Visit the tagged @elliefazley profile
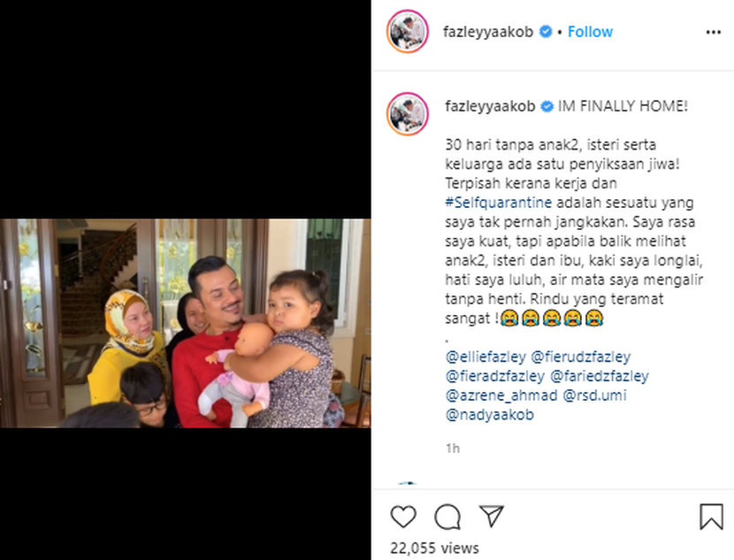The image size is (734, 560). coord(486,357)
